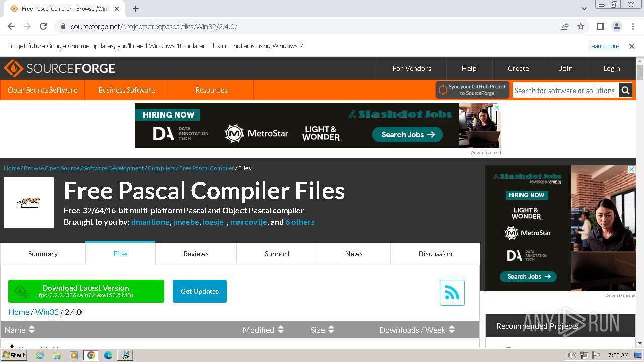Screen dimensions: 644x362
Task: Open the Support tab
Action: point(277,254)
